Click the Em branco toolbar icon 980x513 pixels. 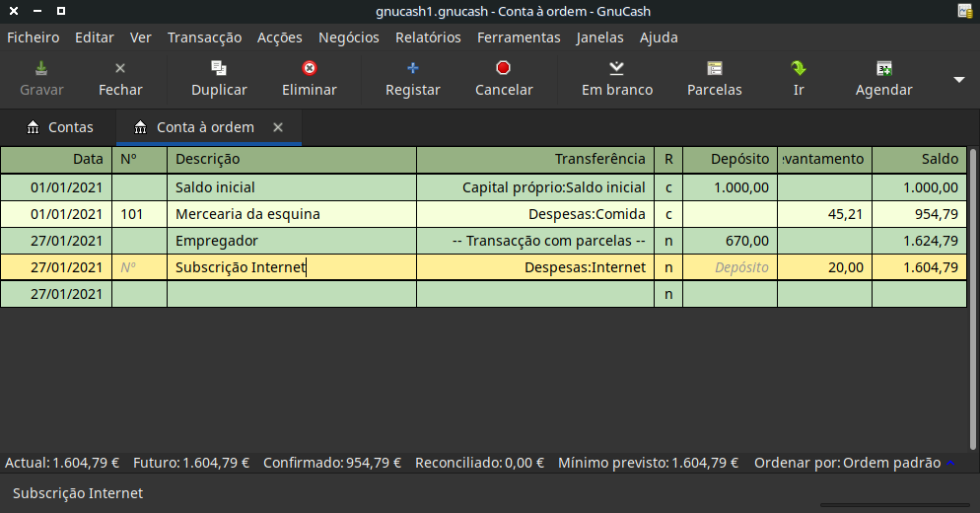point(617,68)
